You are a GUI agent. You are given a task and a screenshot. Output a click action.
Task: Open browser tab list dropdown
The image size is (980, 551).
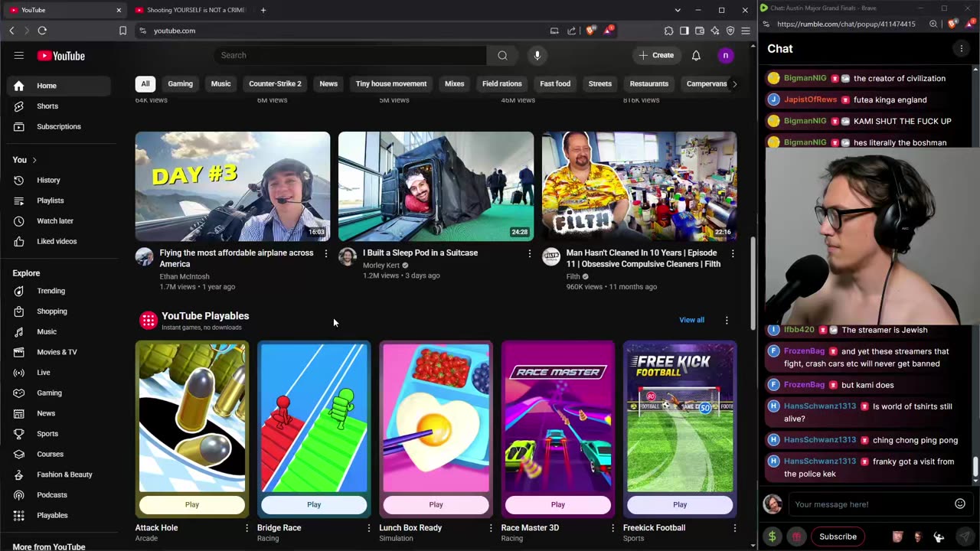pyautogui.click(x=678, y=10)
